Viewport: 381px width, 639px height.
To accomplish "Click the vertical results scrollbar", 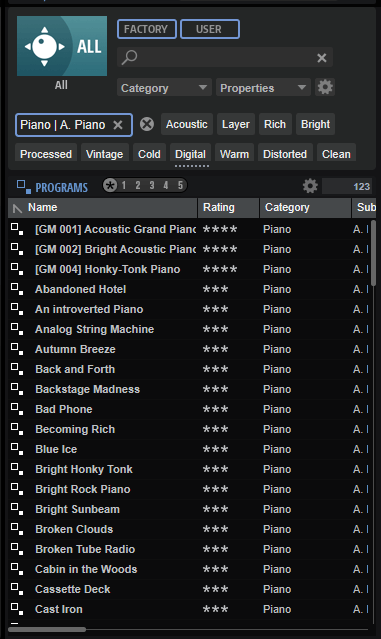I will pos(374,253).
